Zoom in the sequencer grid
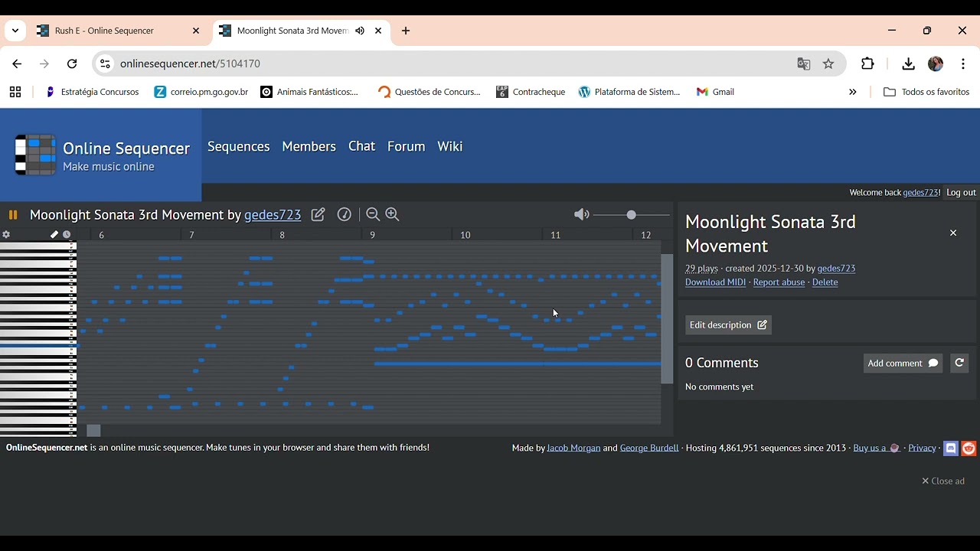Screen dimensions: 980x551 coord(393,215)
